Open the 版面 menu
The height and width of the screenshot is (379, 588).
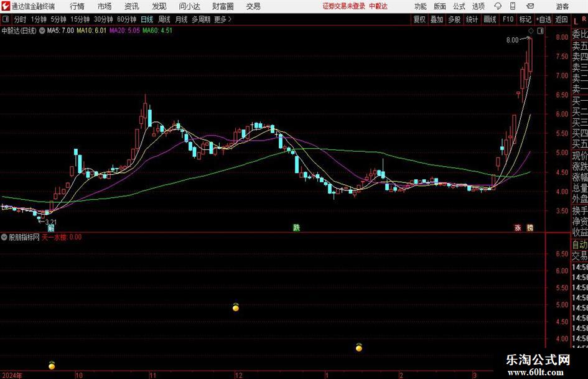point(440,6)
